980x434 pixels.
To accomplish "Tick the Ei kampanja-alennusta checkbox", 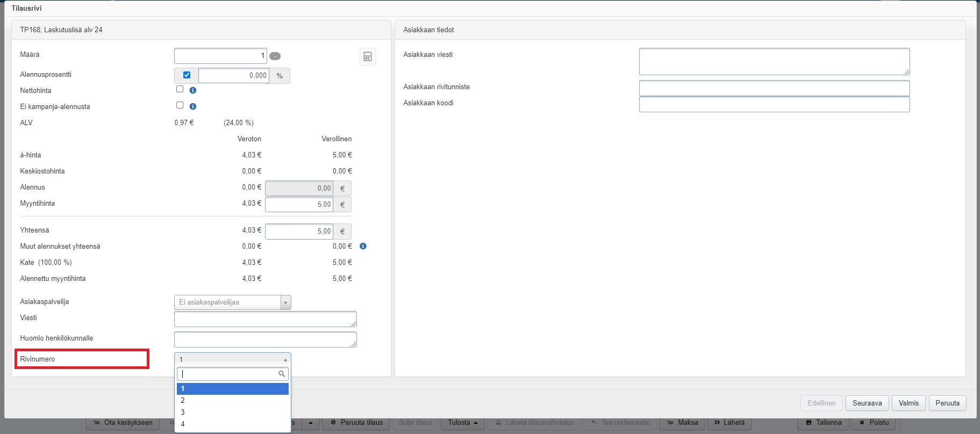I will (x=180, y=105).
